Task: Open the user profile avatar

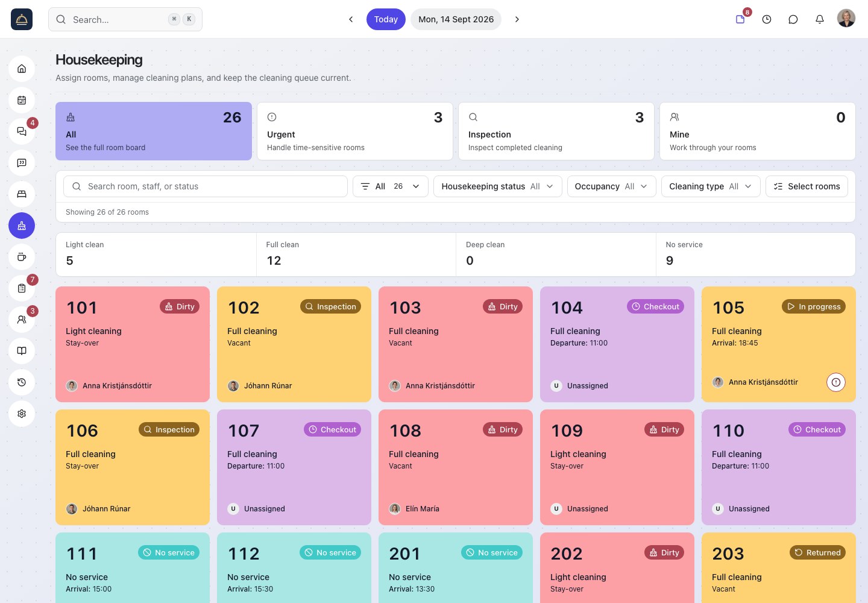Action: tap(846, 18)
